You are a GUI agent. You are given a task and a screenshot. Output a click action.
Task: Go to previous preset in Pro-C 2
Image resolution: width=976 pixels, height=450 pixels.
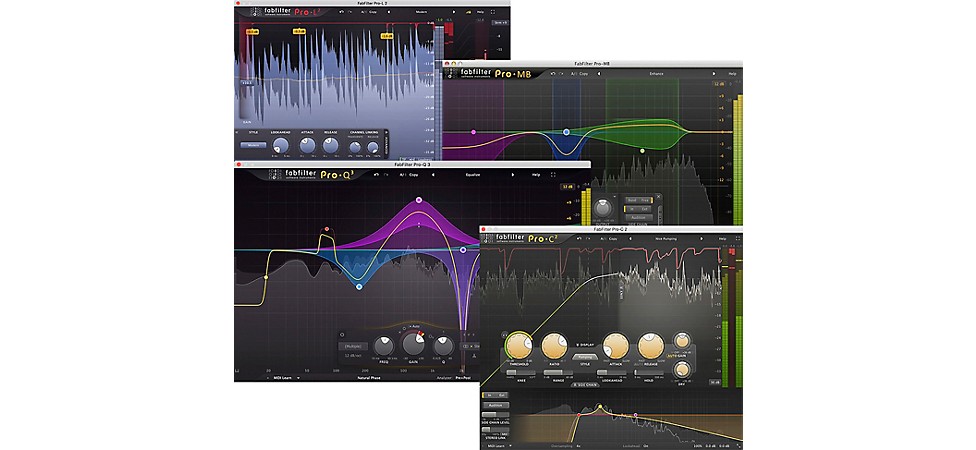[x=631, y=238]
